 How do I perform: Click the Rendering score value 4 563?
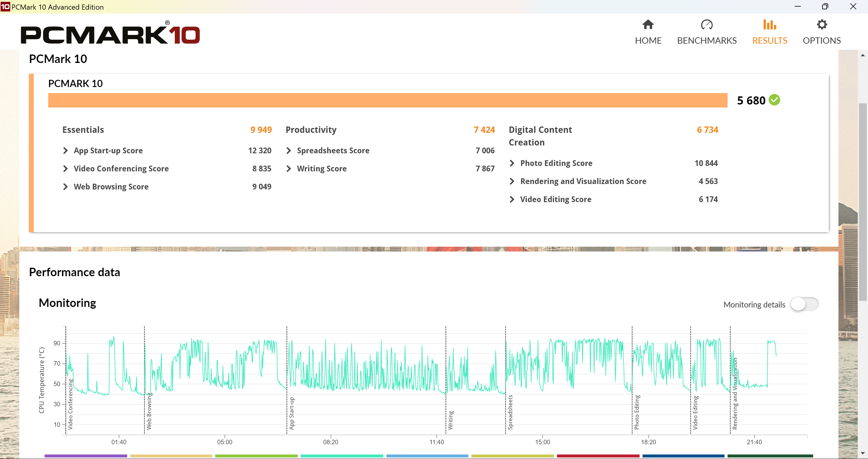pyautogui.click(x=708, y=181)
